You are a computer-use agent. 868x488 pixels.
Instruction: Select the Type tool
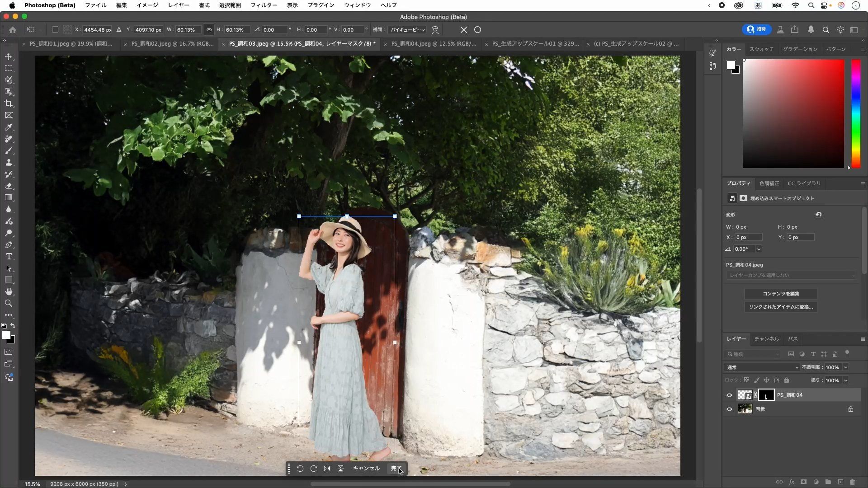tap(9, 256)
